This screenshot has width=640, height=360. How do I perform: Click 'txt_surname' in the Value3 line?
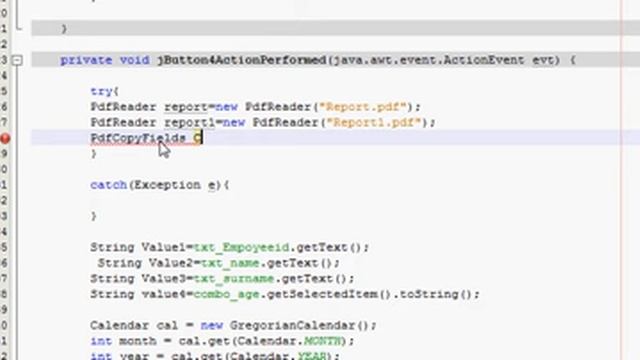tap(234, 279)
